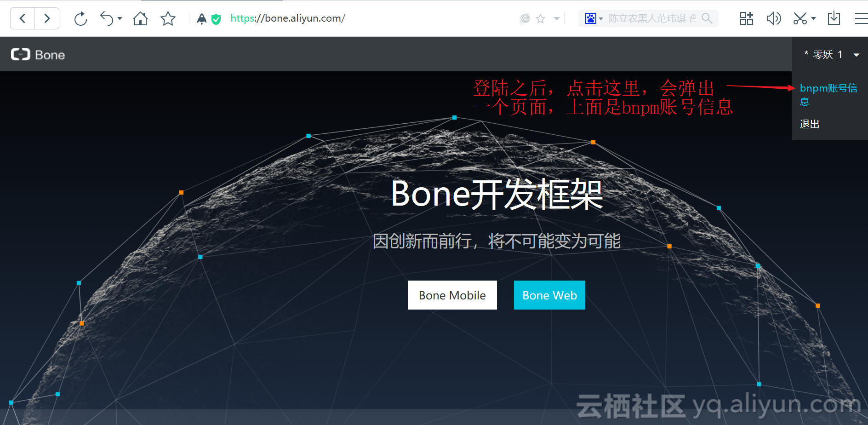Click the speaker sound icon

tap(774, 18)
